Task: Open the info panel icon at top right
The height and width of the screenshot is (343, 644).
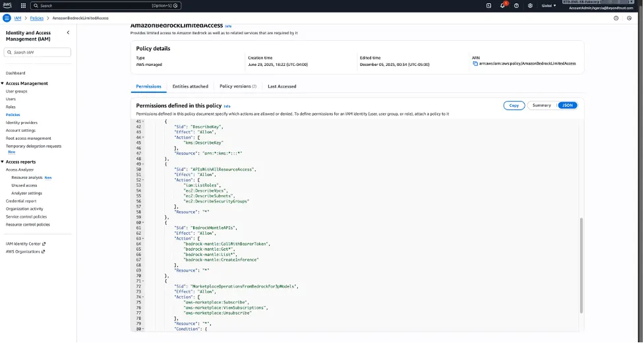Action: pyautogui.click(x=616, y=18)
